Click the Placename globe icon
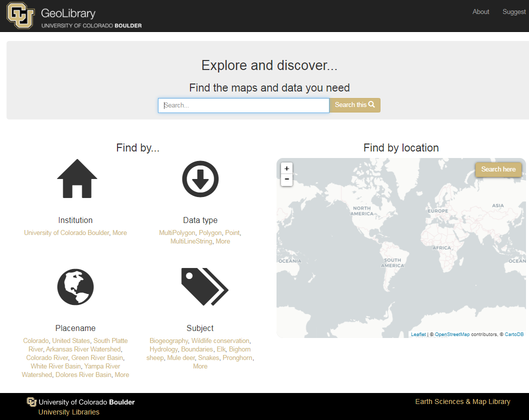Screen dimensions: 529x420 pos(75,287)
